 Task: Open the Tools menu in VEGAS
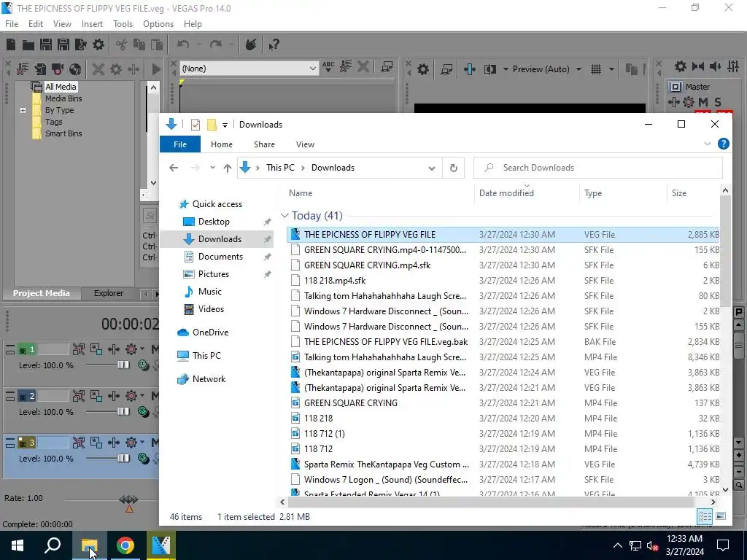click(123, 24)
